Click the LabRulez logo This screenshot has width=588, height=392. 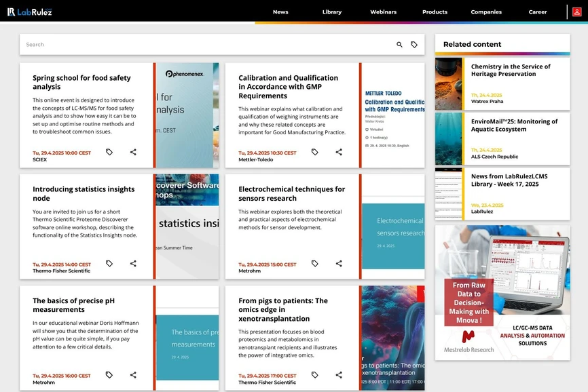click(30, 12)
